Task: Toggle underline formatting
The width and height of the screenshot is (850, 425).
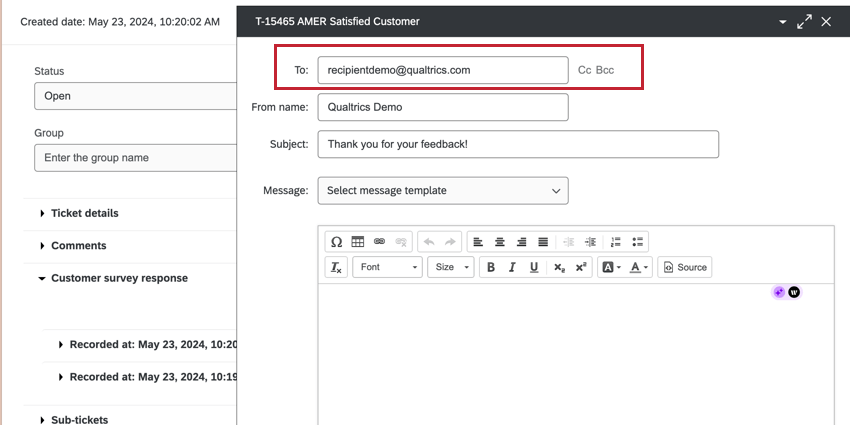Action: pyautogui.click(x=534, y=267)
